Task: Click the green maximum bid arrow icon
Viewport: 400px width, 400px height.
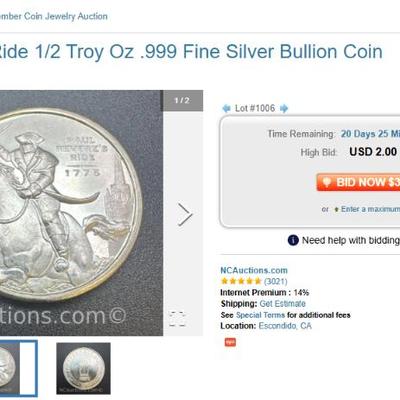Action: (x=336, y=209)
